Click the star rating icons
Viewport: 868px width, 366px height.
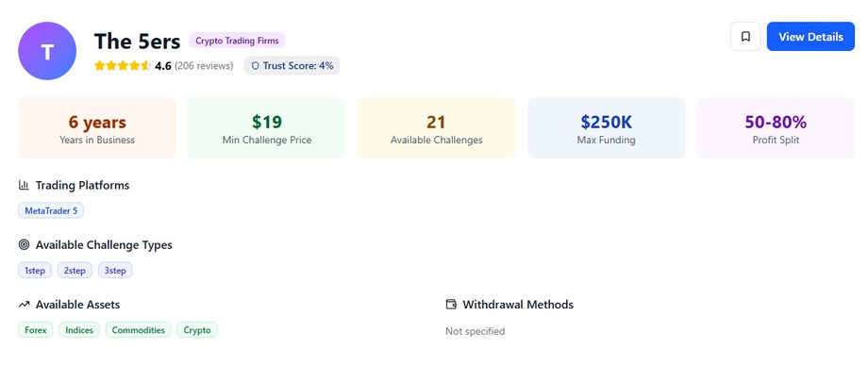tap(123, 66)
